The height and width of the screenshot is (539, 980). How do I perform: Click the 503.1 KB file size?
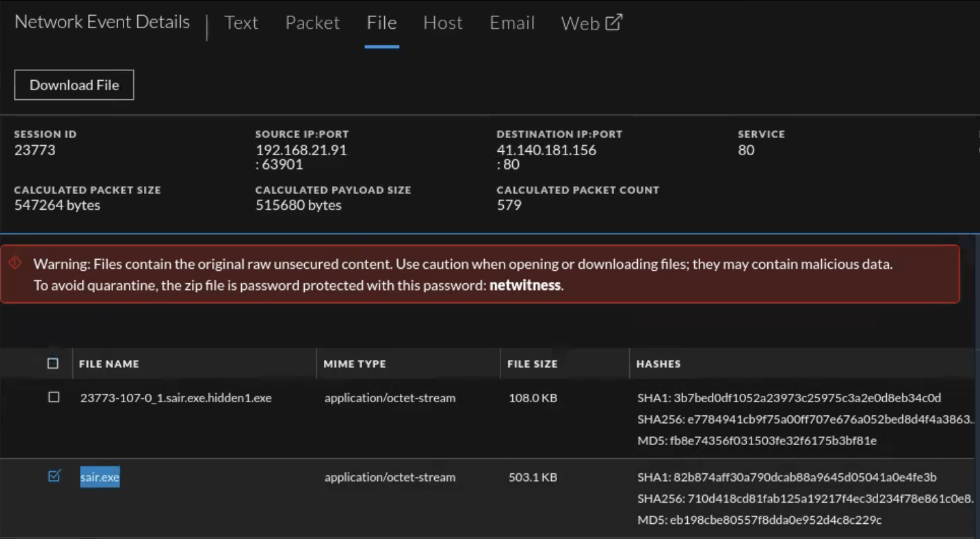[x=533, y=477]
